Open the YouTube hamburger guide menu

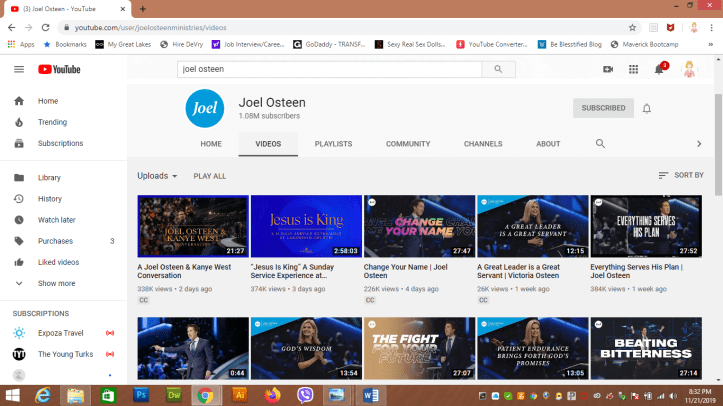click(19, 70)
